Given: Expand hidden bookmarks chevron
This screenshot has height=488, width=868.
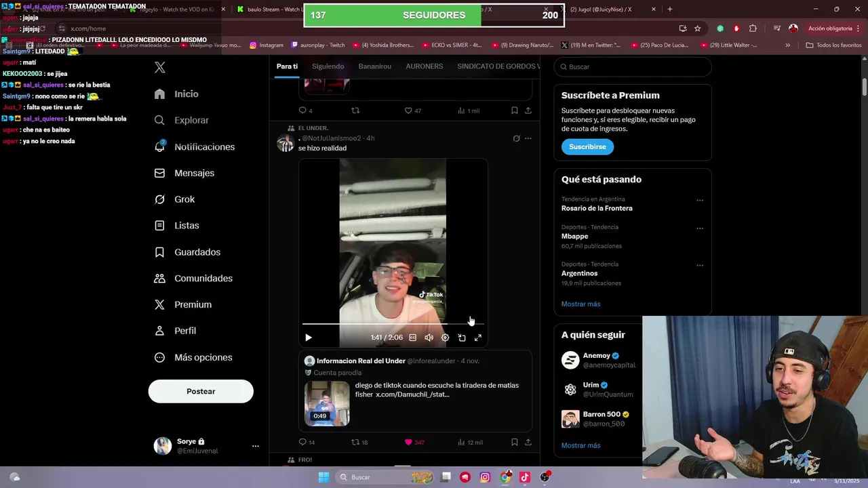Looking at the screenshot, I should point(788,45).
